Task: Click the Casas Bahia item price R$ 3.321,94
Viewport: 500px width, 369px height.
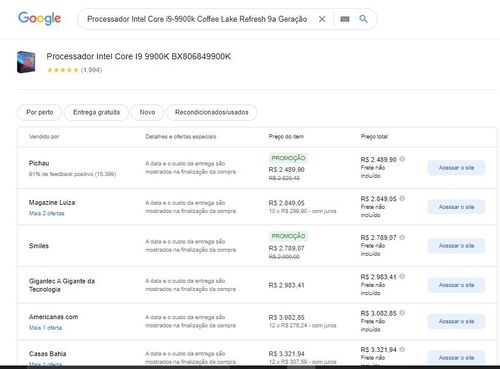Action: coord(286,354)
